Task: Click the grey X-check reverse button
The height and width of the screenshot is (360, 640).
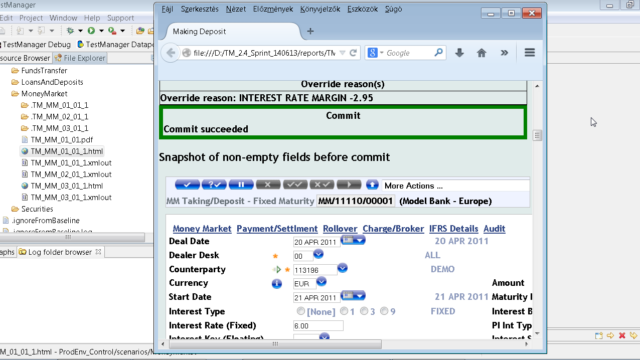Action: [322, 185]
